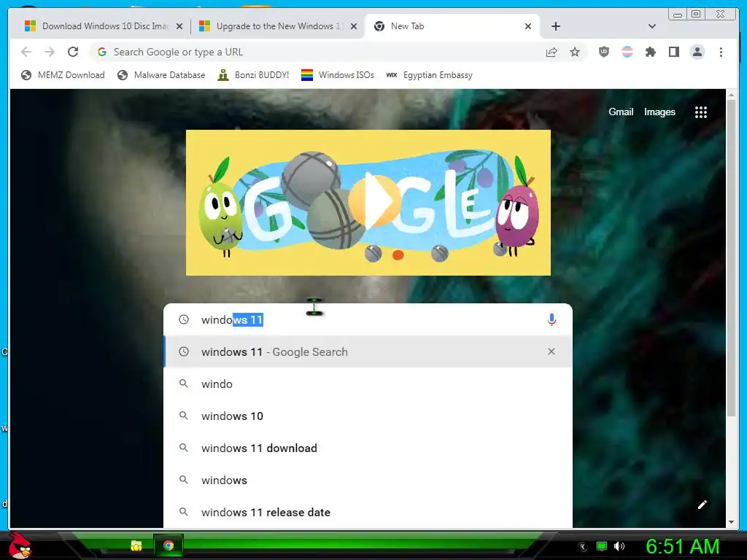Click the scrollbar down arrow
This screenshot has height=560, width=747.
(x=731, y=522)
